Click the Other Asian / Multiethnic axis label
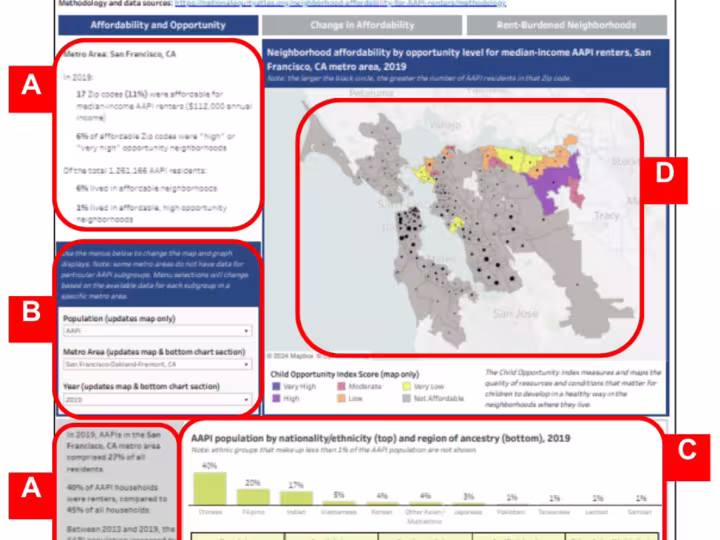Screen dimensions: 720x540 tap(425, 517)
